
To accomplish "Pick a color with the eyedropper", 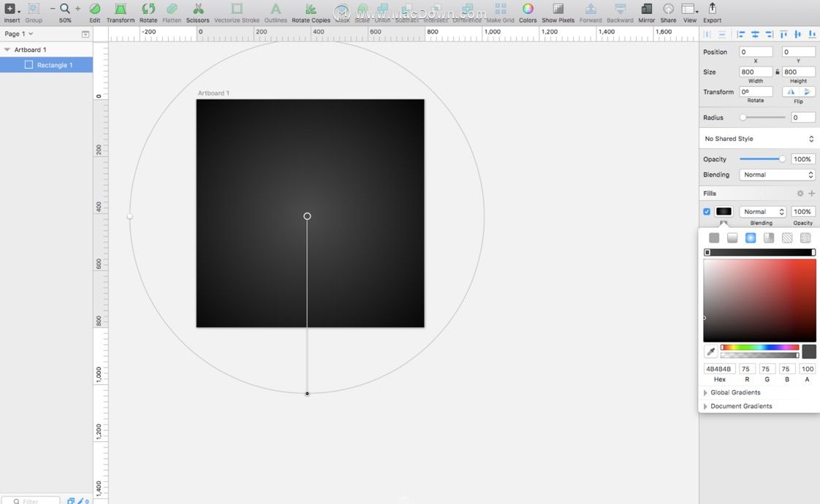I will tap(710, 351).
